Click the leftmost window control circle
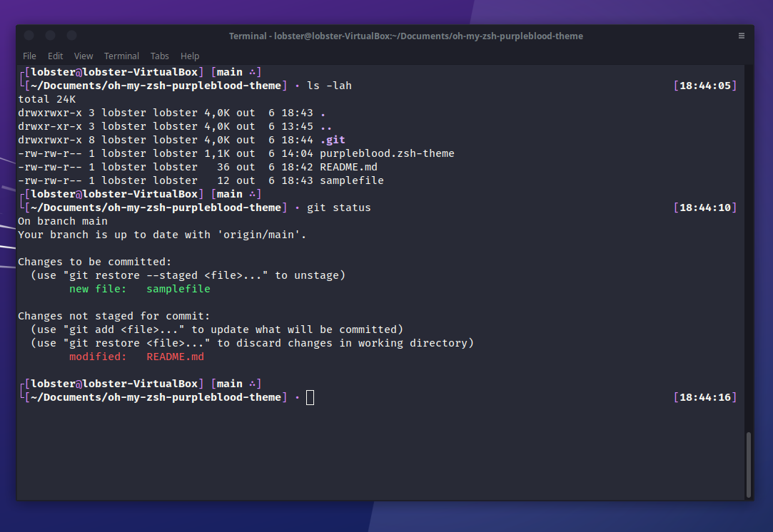Screen dimensions: 773x532 29,36
